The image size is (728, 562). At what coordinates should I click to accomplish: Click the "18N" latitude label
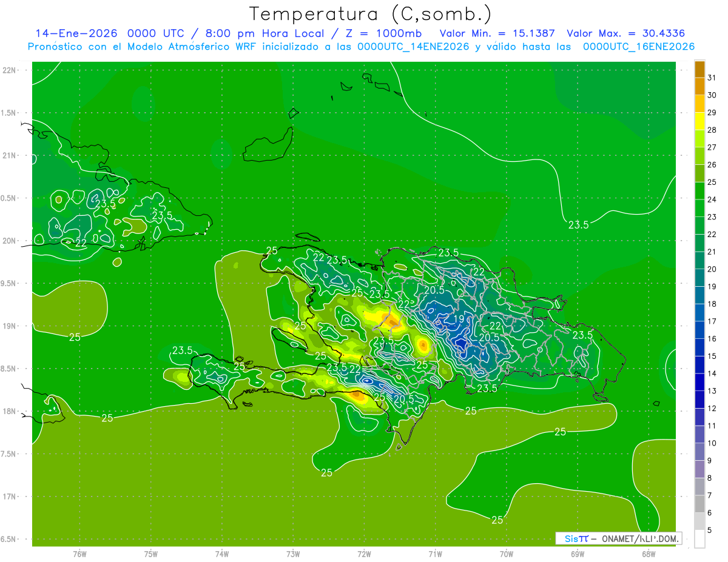(10, 412)
